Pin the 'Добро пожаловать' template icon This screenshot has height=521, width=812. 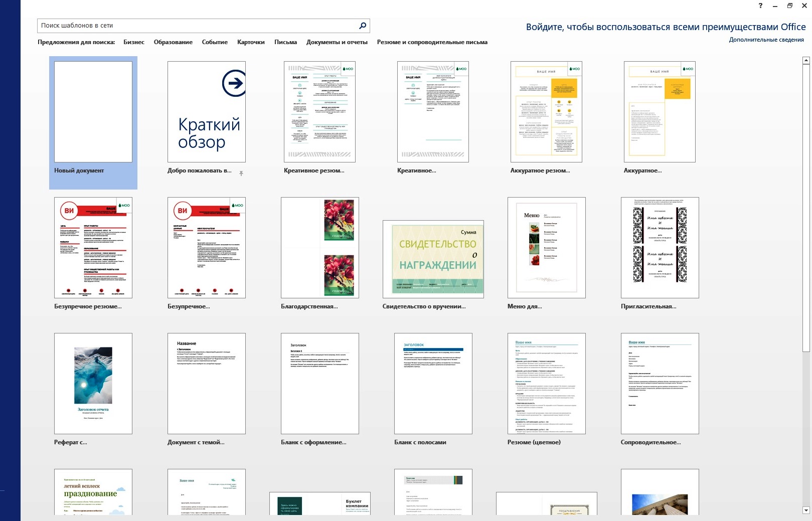(241, 173)
